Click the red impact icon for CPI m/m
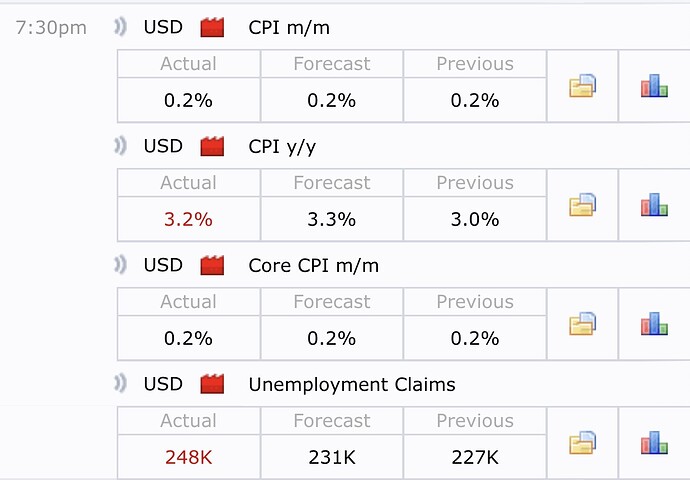This screenshot has height=480, width=690. click(x=212, y=28)
